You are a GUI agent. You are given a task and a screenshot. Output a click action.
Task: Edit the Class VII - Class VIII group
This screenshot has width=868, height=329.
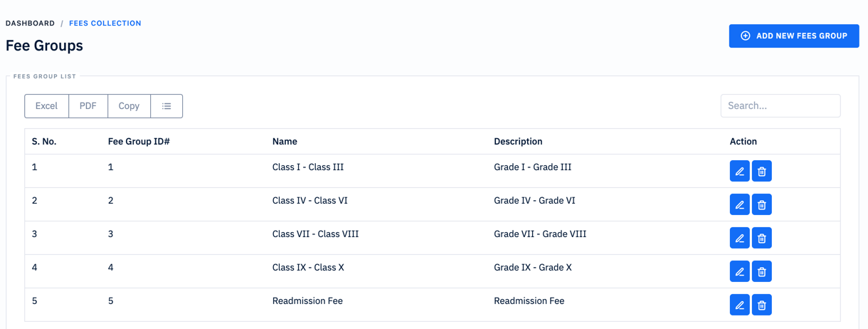point(740,238)
